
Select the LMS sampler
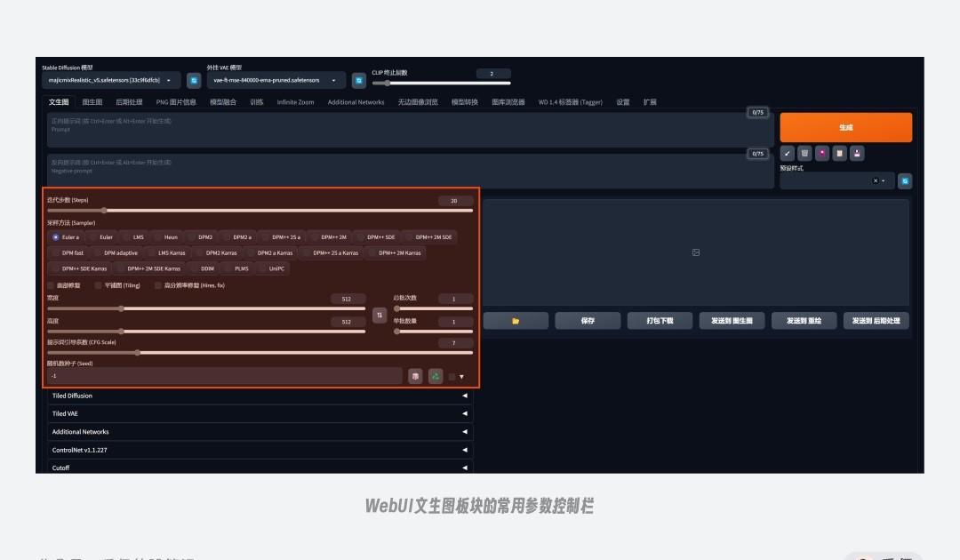[x=133, y=236]
